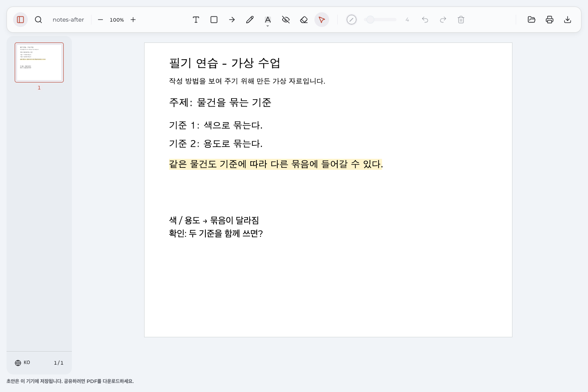Select page 1 thumbnail
Viewport: 588px width, 392px height.
click(39, 62)
